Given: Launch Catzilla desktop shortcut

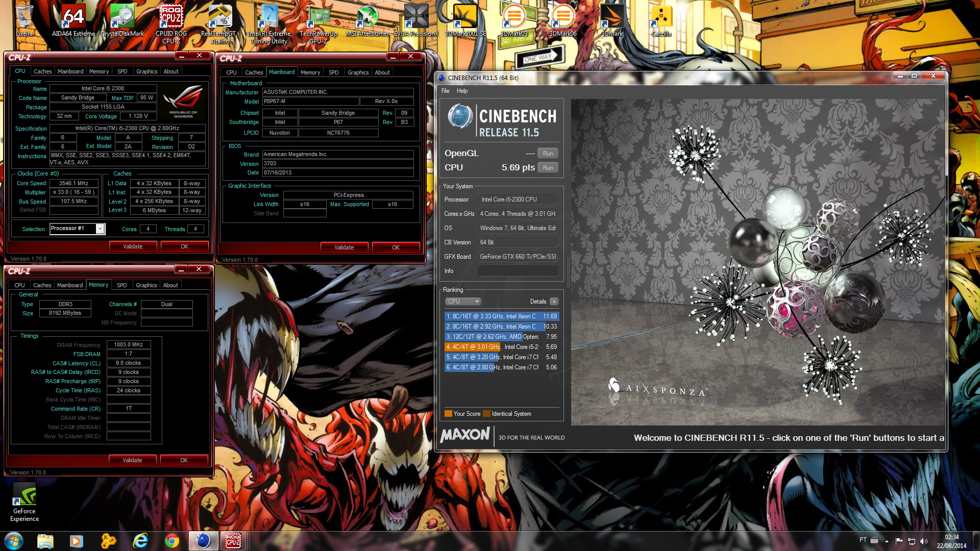Looking at the screenshot, I should [x=661, y=20].
